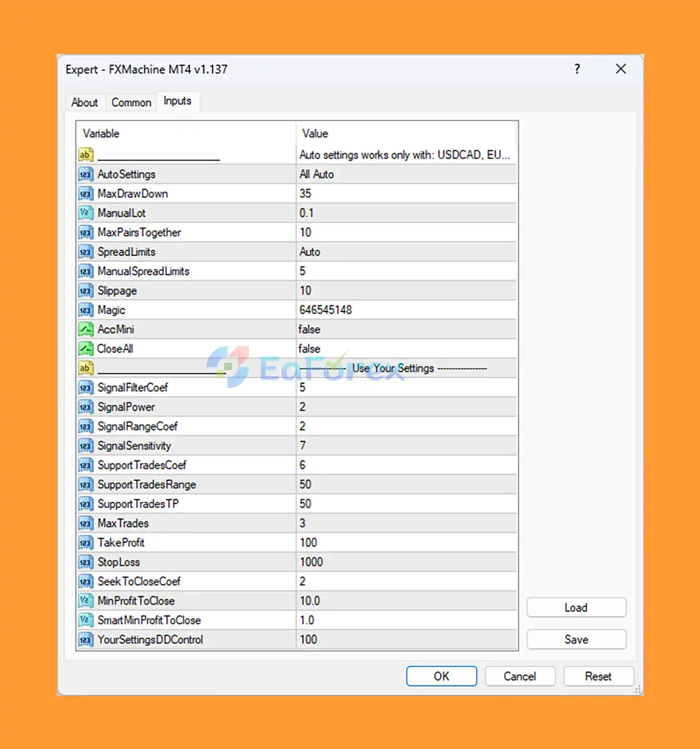Click the icon next to YourSettingsDDControl
Image resolution: width=700 pixels, height=749 pixels.
click(x=86, y=640)
